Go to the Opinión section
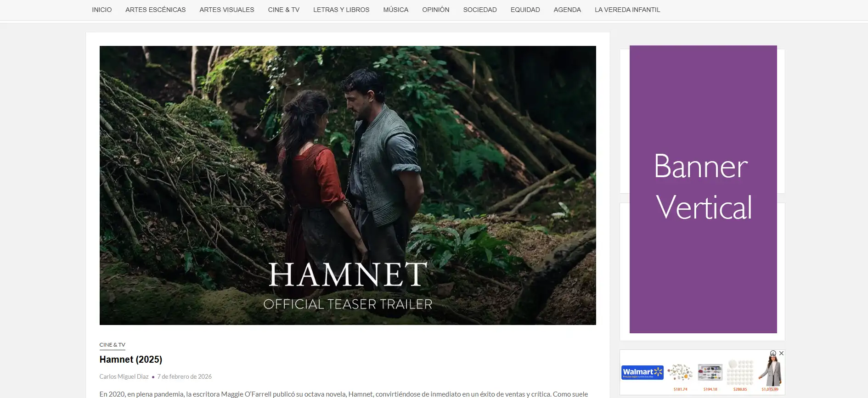 click(x=435, y=10)
